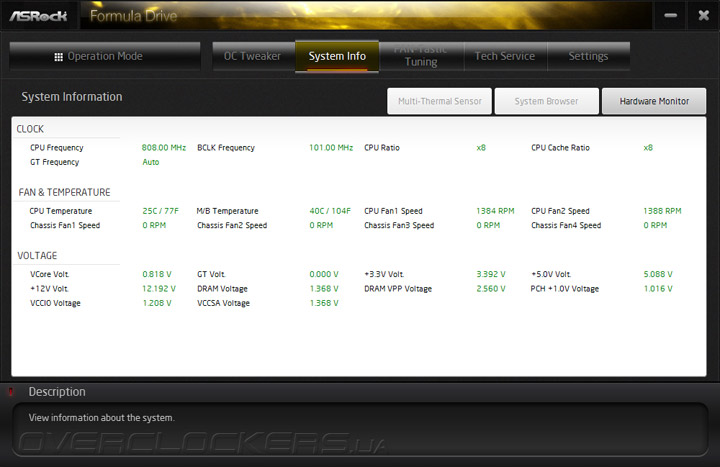
Task: Click 'View information about the system.' text
Action: (x=101, y=418)
